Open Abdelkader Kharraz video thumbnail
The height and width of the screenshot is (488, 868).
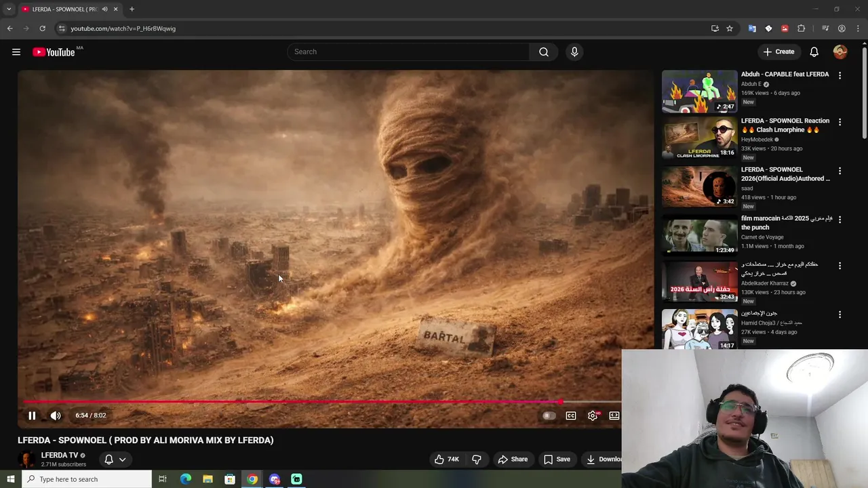tap(699, 281)
